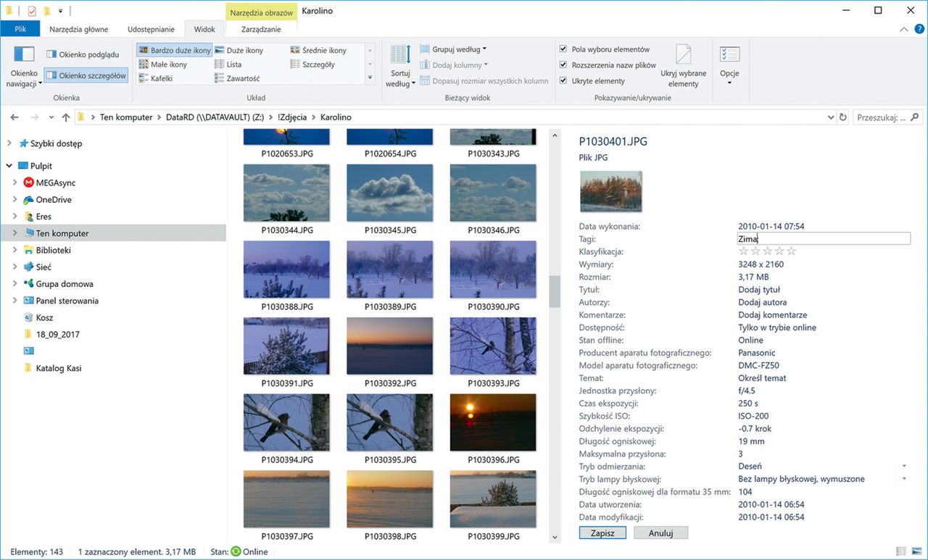Open Panel sterowania in navigation pane
928x560 pixels.
(67, 301)
